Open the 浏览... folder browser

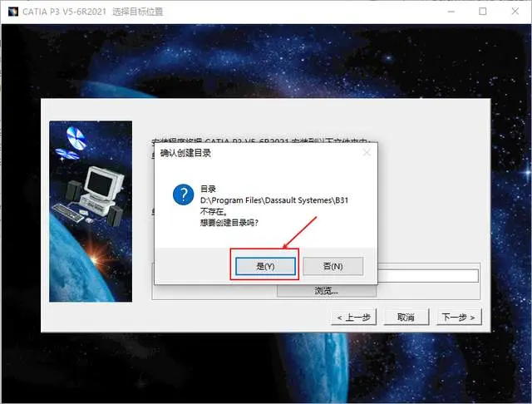pos(327,291)
